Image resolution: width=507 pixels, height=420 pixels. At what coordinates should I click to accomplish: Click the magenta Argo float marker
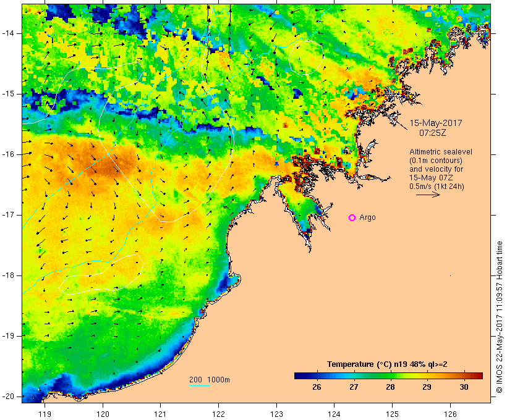coord(352,218)
